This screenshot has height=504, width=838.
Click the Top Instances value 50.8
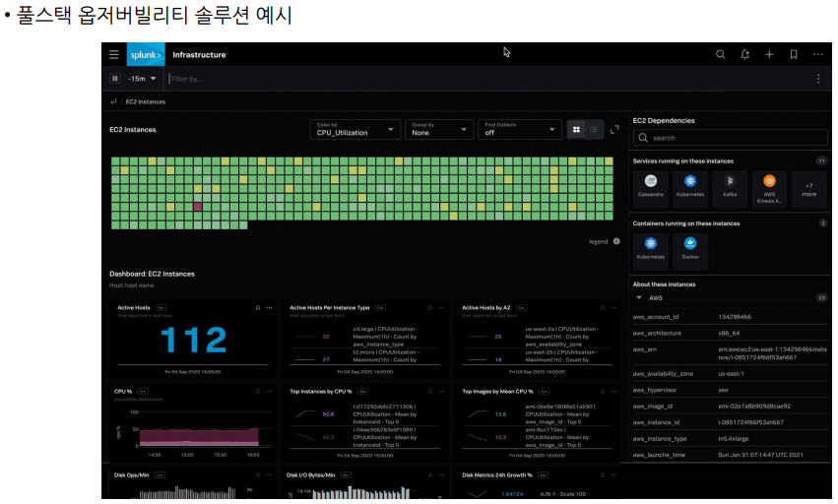[328, 414]
